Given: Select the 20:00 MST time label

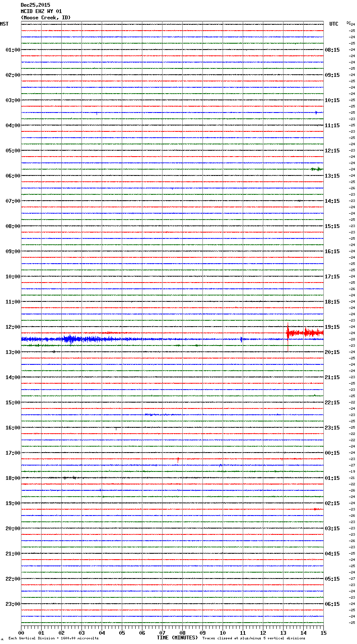Looking at the screenshot, I should [x=13, y=529].
